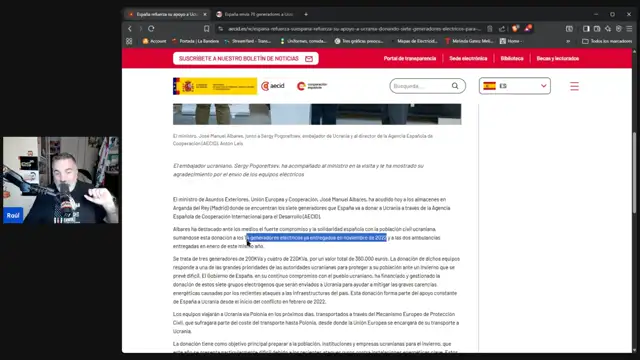640x360 pixels.
Task: Subscribe to the boletín de noticias
Action: pos(246,58)
